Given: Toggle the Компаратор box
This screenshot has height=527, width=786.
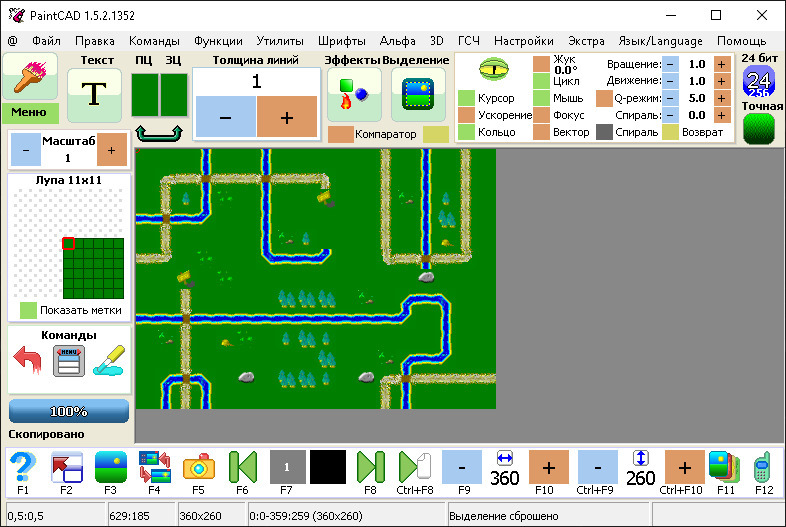Looking at the screenshot, I should [340, 133].
